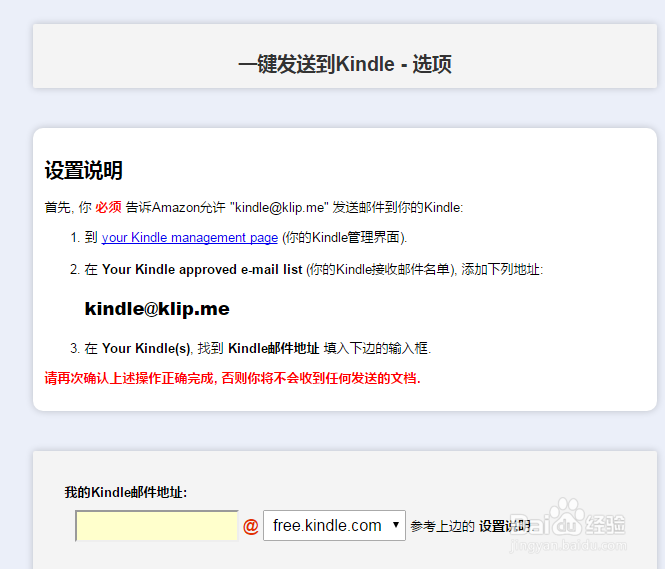Click the red @ symbol beside the input
Viewport: 665px width, 569px height.
click(x=251, y=526)
